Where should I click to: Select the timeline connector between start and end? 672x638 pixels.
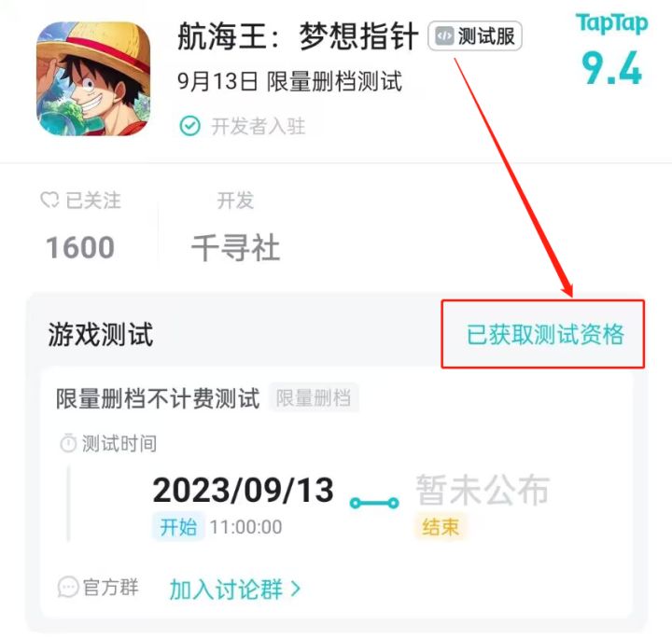point(374,503)
